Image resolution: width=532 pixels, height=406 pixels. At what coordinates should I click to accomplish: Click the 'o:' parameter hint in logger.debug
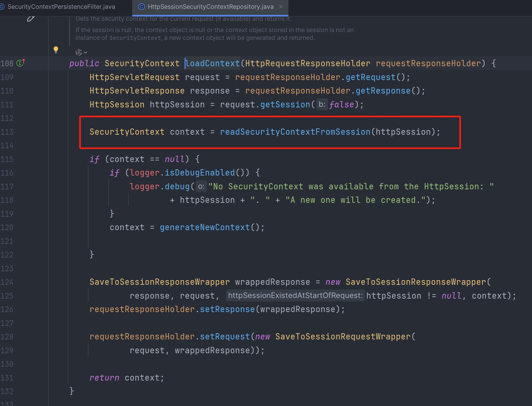(201, 187)
